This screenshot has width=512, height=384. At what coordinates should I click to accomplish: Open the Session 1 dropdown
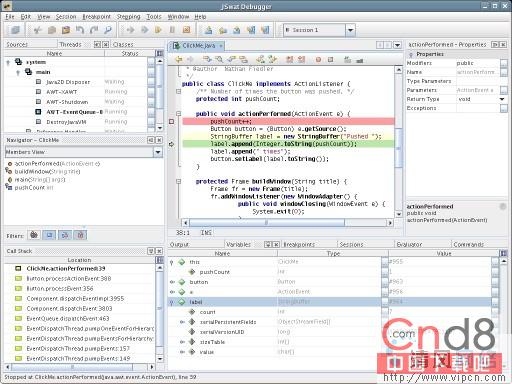350,30
